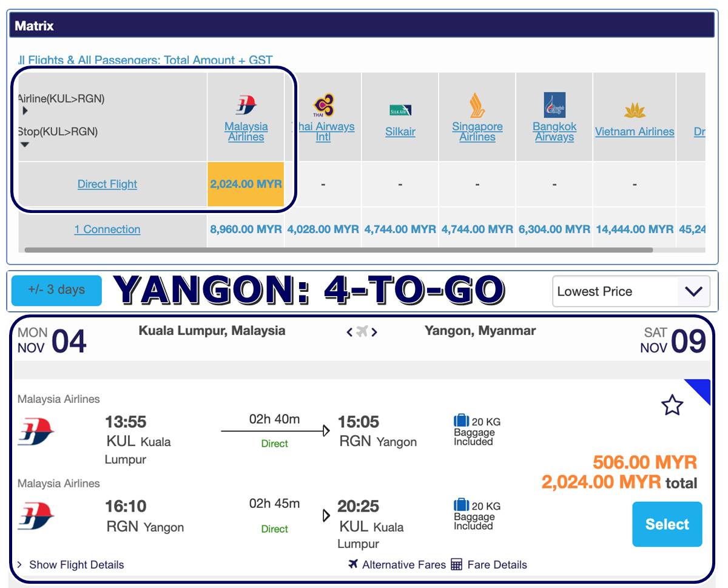The width and height of the screenshot is (728, 588).
Task: Collapse the Stop(KUL>RGN) triangle
Action: coord(25,144)
